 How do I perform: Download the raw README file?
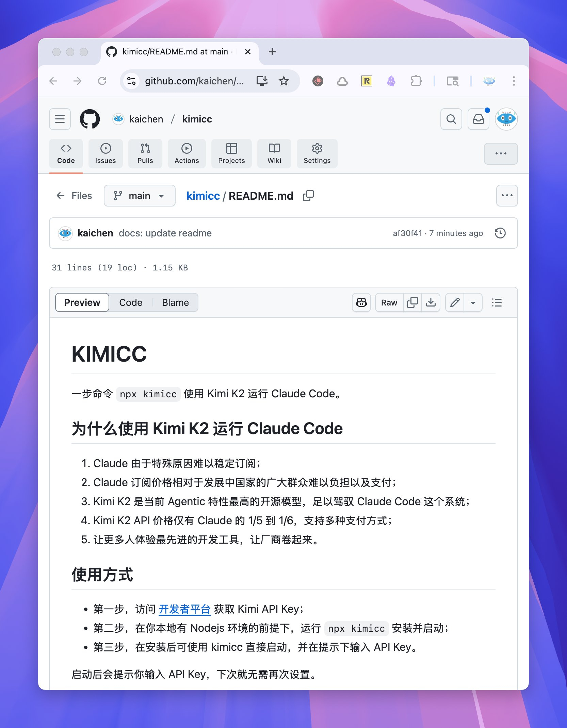(x=431, y=302)
